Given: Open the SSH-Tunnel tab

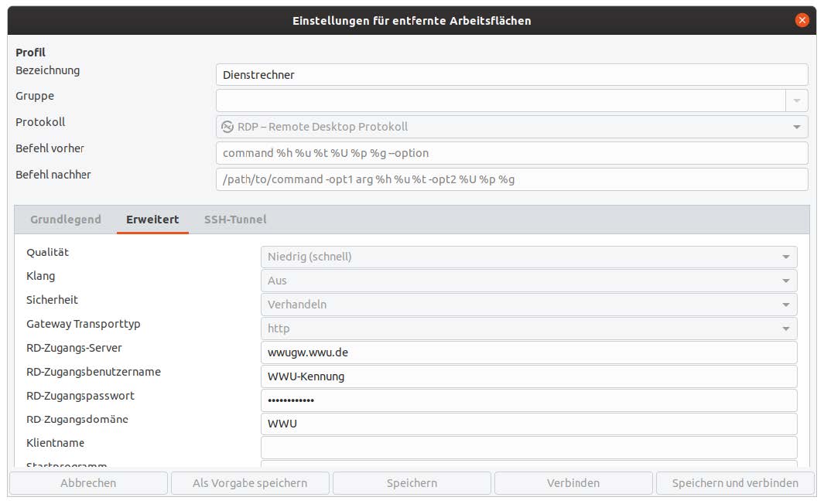Looking at the screenshot, I should pyautogui.click(x=235, y=220).
